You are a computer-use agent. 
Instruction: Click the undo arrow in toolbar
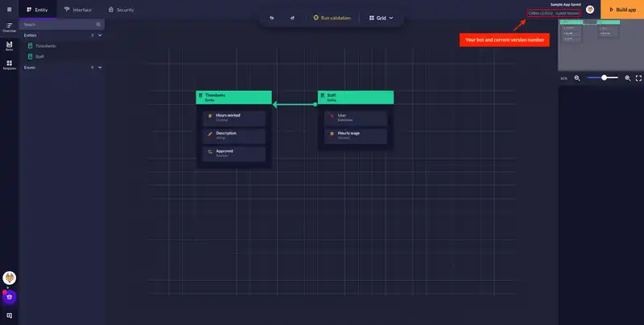(271, 17)
